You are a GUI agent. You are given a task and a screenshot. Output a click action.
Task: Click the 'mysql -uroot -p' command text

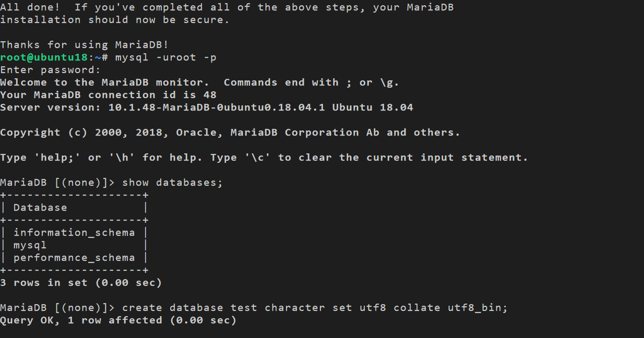[165, 57]
